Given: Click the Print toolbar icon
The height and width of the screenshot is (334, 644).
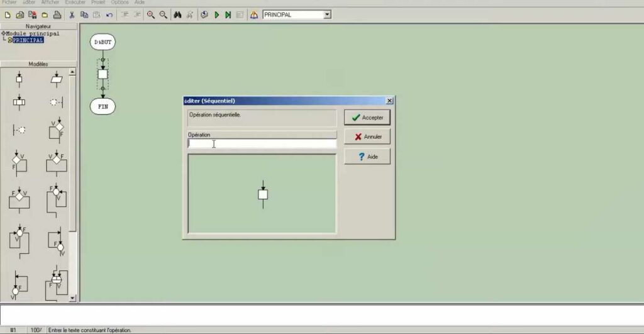Looking at the screenshot, I should click(x=57, y=15).
